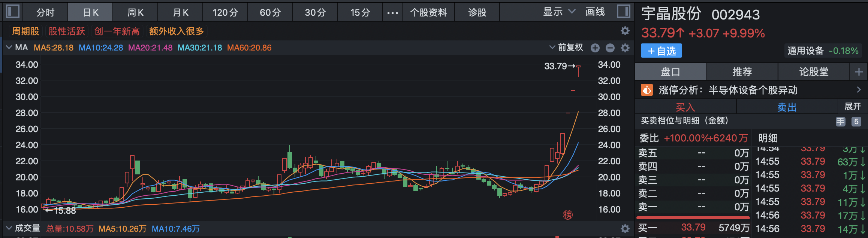Click the zoom-out minus icon on chart
This screenshot has width=868, height=238.
[610, 48]
